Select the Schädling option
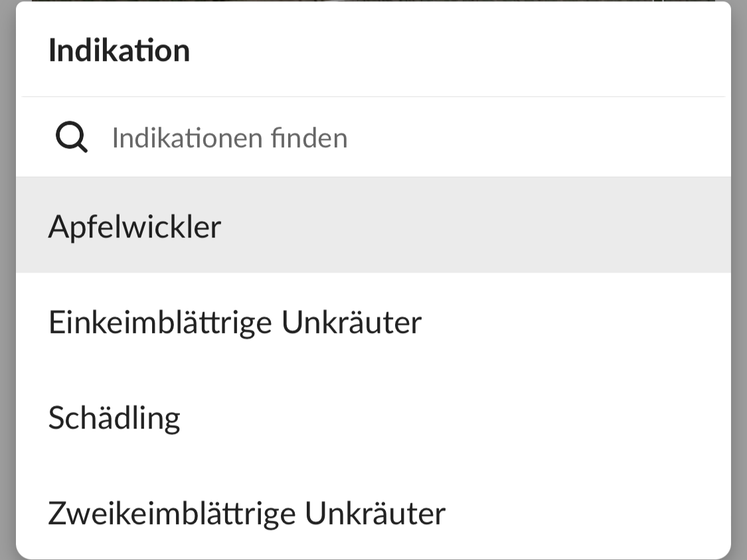 pos(114,418)
